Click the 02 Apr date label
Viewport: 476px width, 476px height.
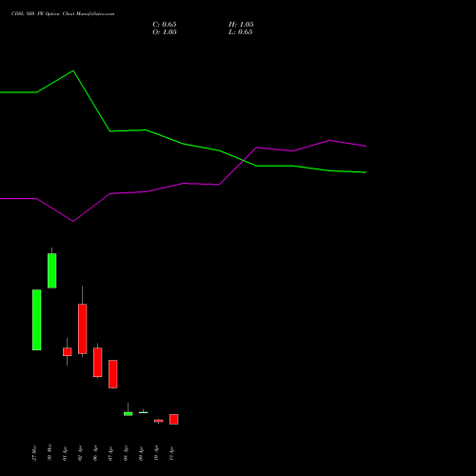pyautogui.click(x=80, y=453)
